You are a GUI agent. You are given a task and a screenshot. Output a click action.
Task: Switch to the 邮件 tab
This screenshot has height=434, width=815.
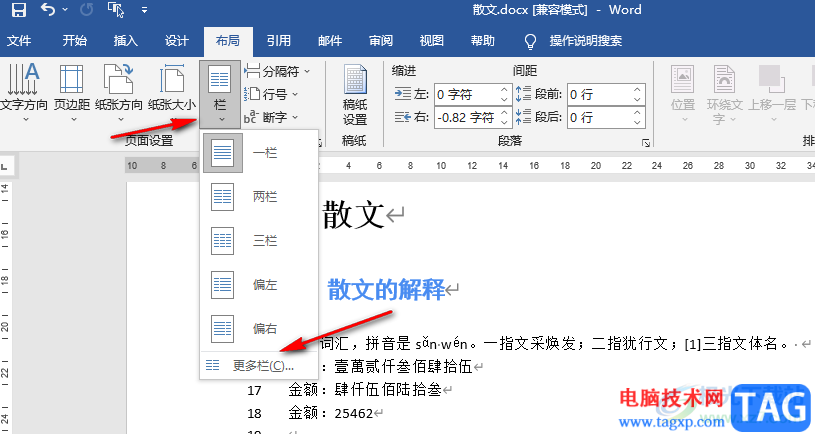[330, 41]
